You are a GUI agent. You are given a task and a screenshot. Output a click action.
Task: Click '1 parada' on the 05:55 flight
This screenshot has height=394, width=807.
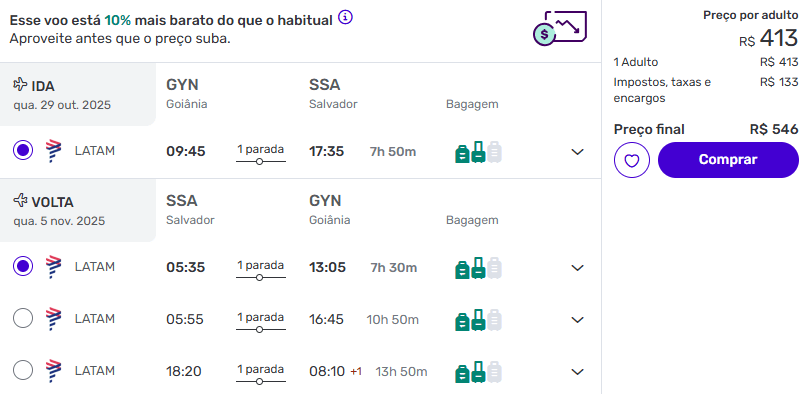(260, 317)
